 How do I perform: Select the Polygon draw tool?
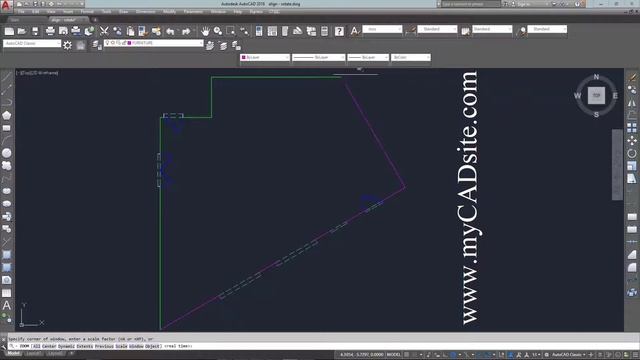[7, 115]
